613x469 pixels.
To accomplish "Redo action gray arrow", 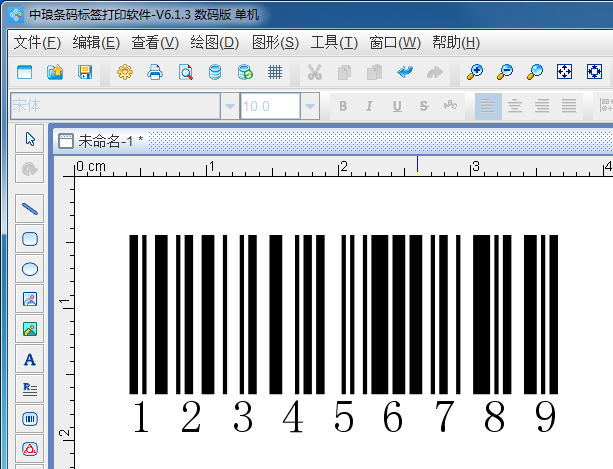I will click(x=434, y=72).
